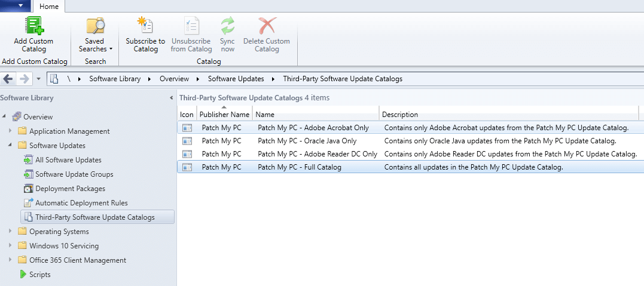Viewport: 644px width, 286px height.
Task: Open All Software Updates node
Action: pyautogui.click(x=68, y=160)
